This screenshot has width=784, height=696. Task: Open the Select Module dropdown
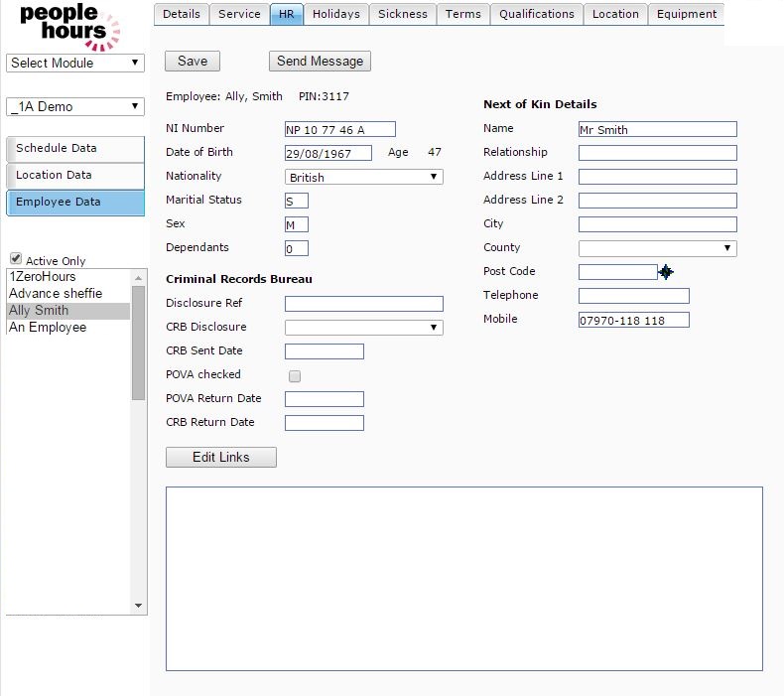point(75,63)
